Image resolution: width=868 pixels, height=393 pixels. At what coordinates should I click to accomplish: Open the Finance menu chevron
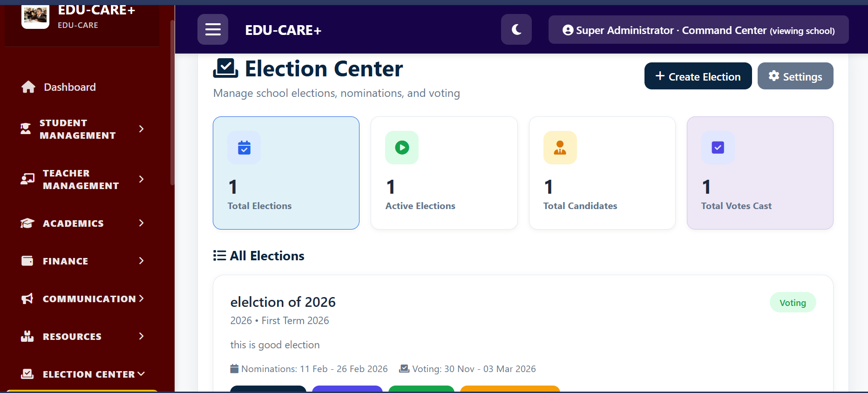tap(141, 261)
